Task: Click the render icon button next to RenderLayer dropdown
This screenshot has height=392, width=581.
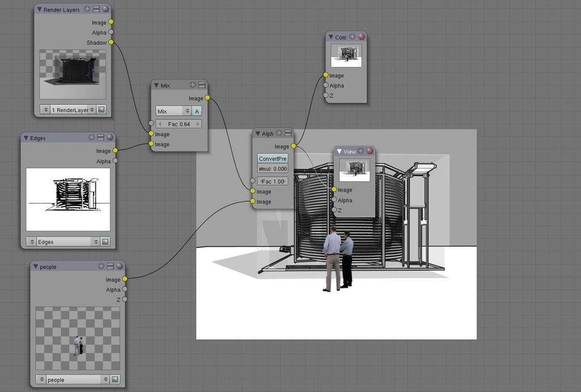Action: pyautogui.click(x=101, y=109)
